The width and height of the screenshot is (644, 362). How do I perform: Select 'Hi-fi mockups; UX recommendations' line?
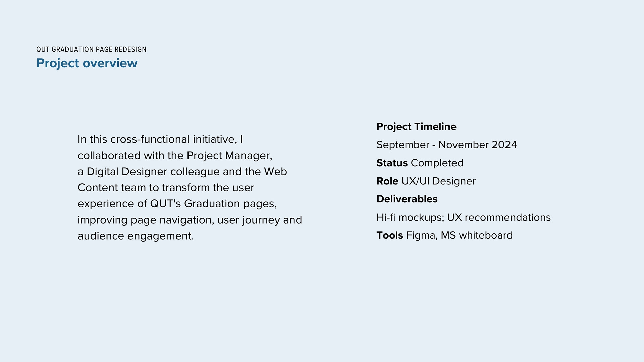[464, 217]
